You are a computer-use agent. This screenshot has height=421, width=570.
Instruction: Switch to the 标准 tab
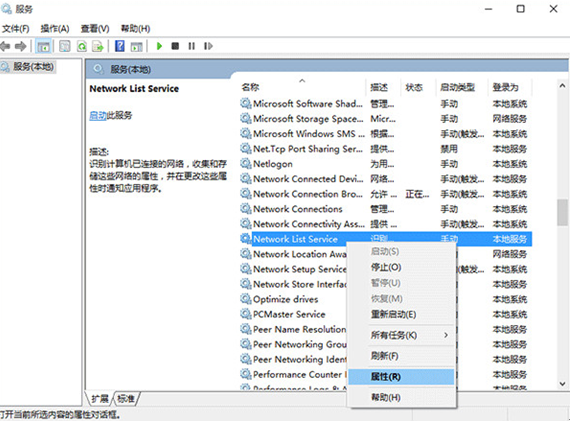126,398
